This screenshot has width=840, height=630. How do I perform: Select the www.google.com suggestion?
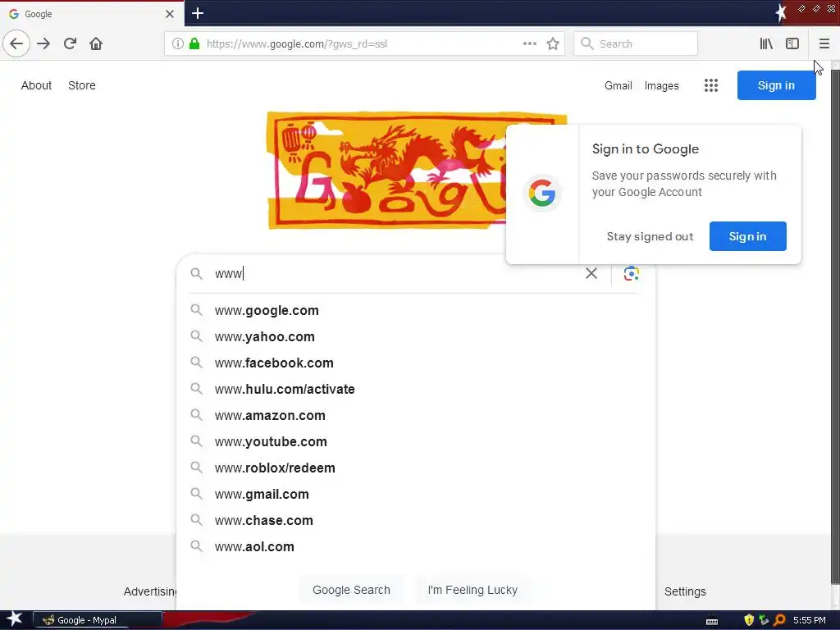point(415,310)
